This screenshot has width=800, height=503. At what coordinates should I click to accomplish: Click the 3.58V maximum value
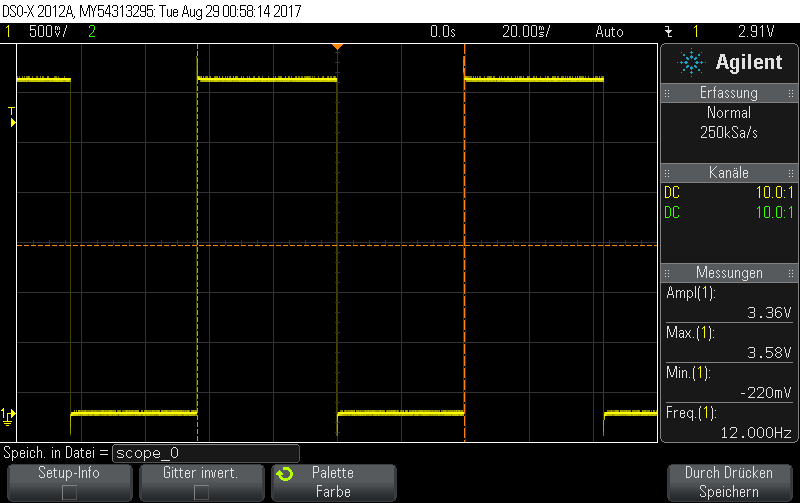(x=769, y=353)
